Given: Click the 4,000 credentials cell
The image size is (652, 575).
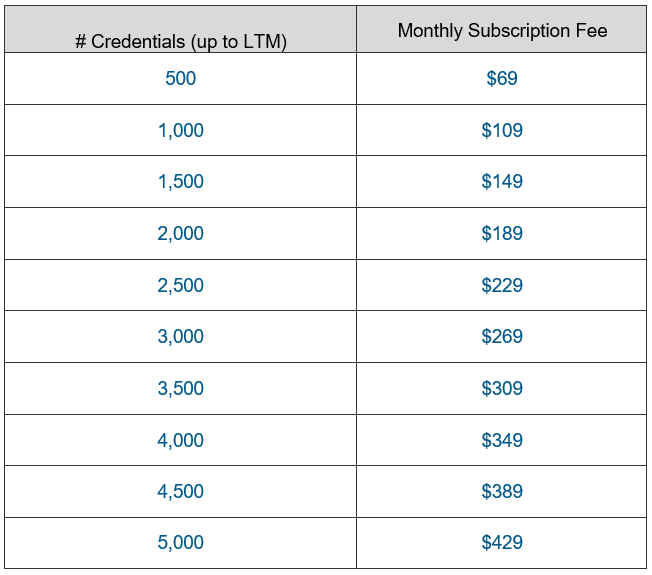Looking at the screenshot, I should point(180,440).
